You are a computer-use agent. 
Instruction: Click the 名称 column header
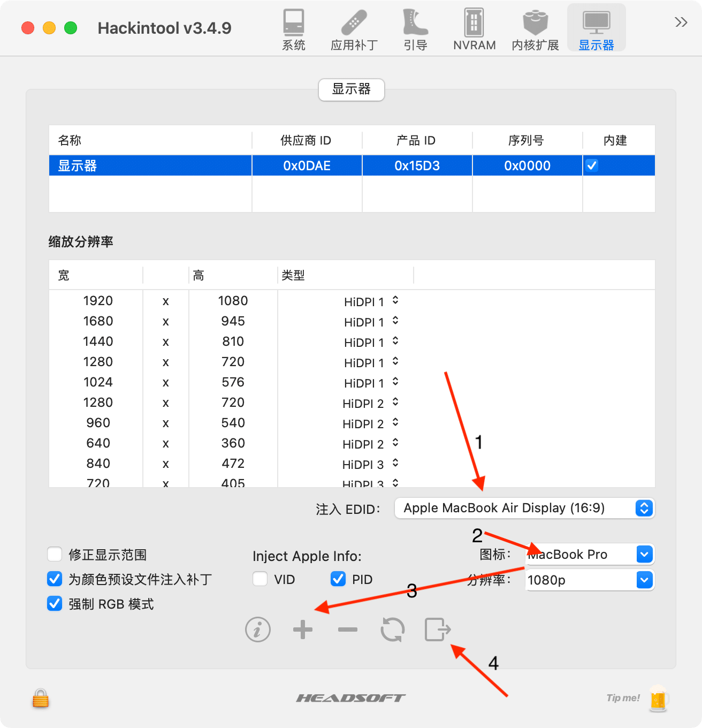(150, 140)
